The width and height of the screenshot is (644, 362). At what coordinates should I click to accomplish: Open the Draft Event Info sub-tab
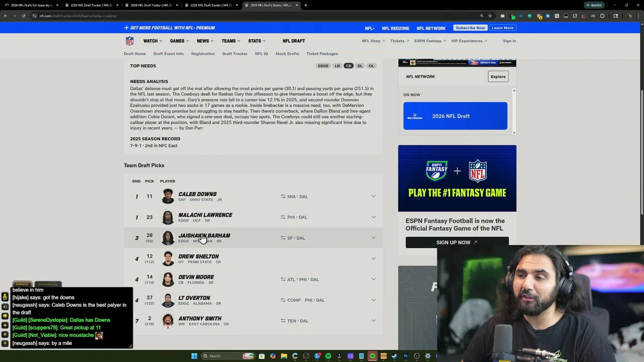(x=169, y=54)
